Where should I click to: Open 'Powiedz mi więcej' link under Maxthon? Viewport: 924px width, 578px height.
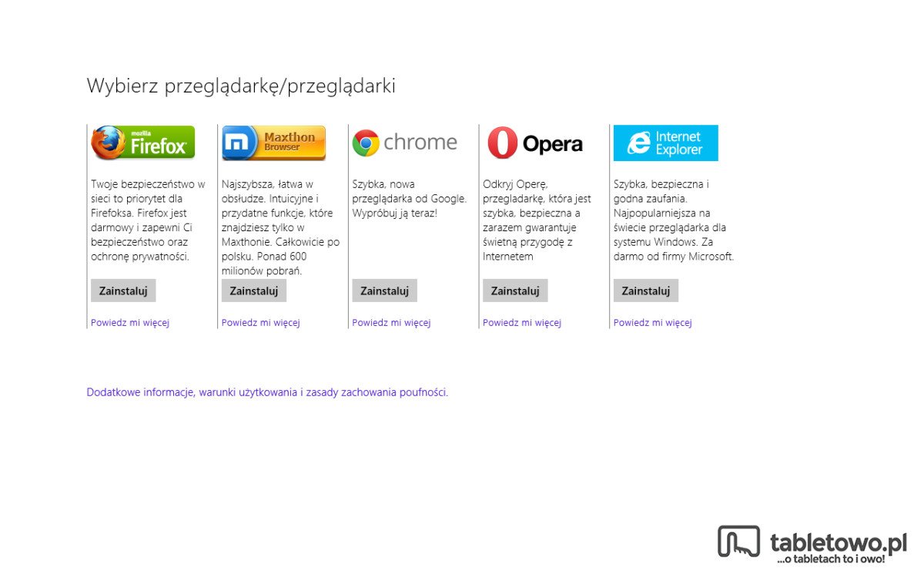(261, 323)
